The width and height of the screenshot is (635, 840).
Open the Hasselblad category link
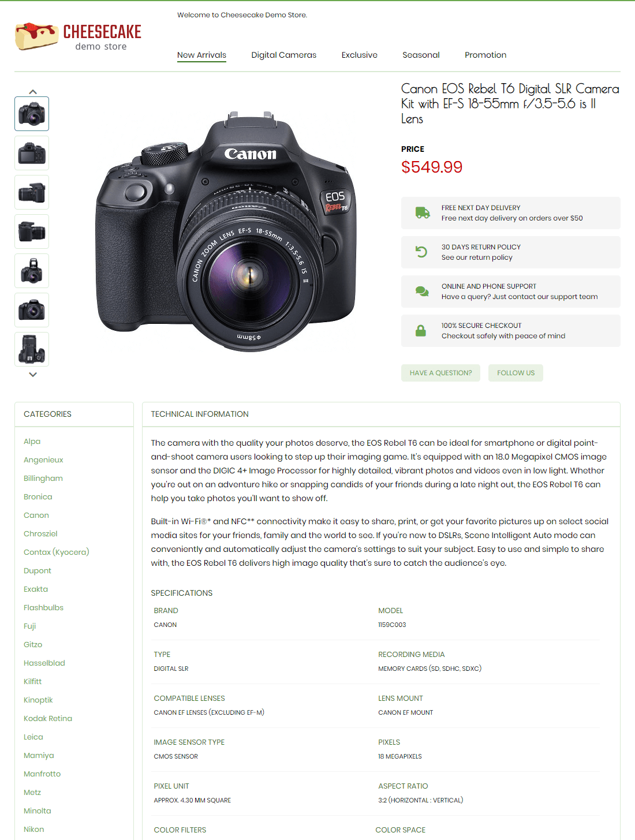click(x=44, y=663)
